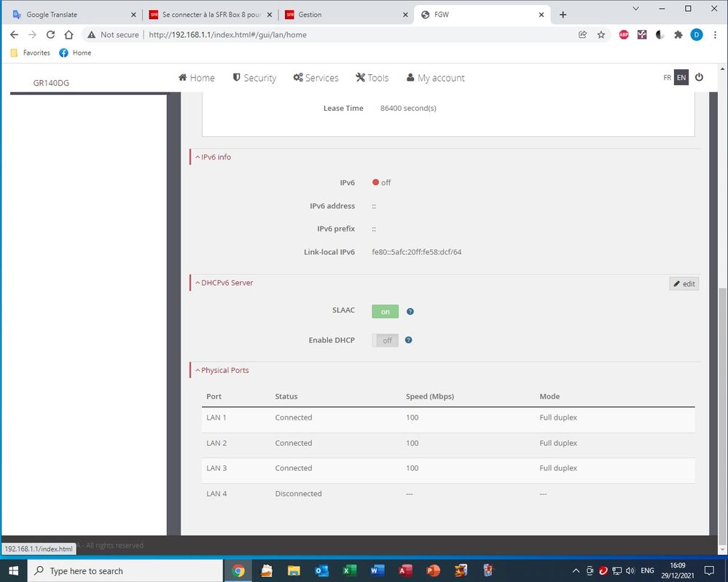Reload the page with the refresh icon

tap(50, 34)
